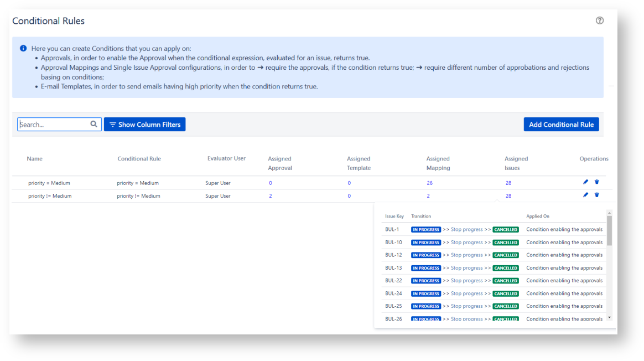Open Assigned Issues 28 for 'priority != Medium'
The width and height of the screenshot is (644, 361).
pyautogui.click(x=508, y=196)
